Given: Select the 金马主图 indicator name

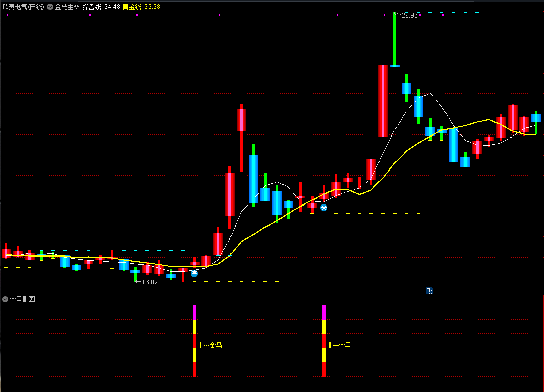Looking at the screenshot, I should pos(67,7).
